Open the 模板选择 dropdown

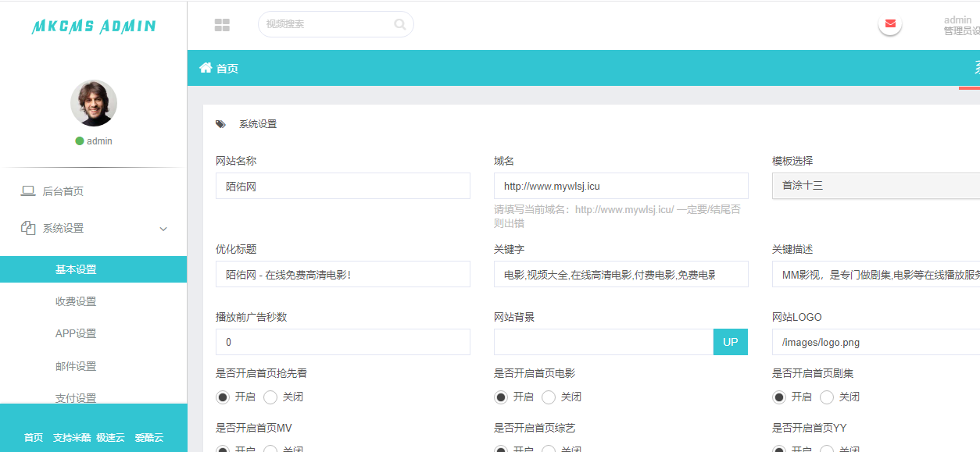pyautogui.click(x=875, y=186)
